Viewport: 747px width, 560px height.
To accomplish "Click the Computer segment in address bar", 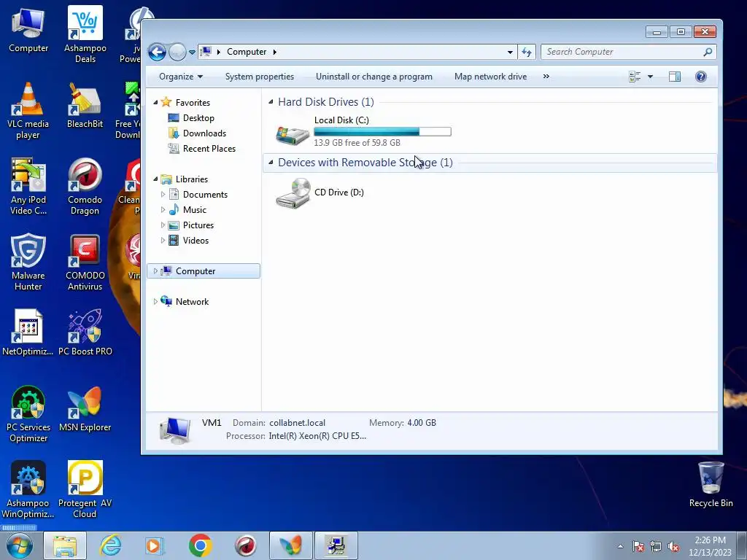I will click(247, 52).
